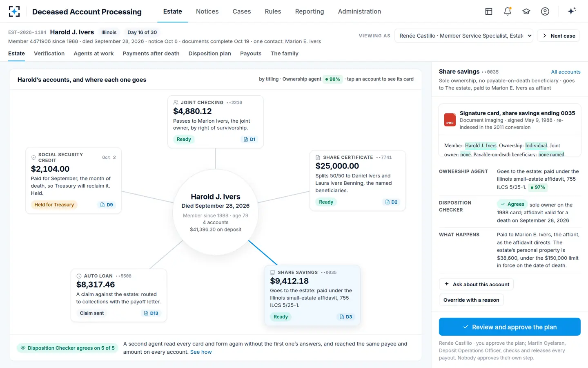
Task: Open the Reporting tab
Action: point(310,11)
